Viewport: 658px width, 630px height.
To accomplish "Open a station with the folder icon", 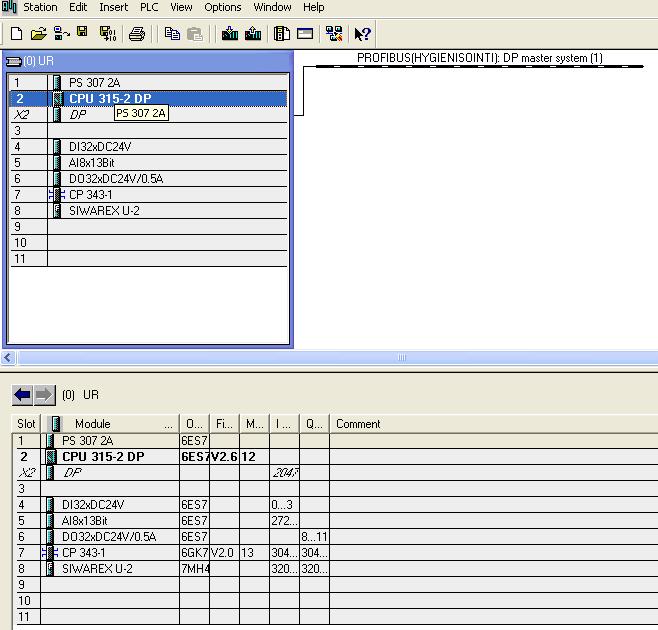I will [39, 34].
